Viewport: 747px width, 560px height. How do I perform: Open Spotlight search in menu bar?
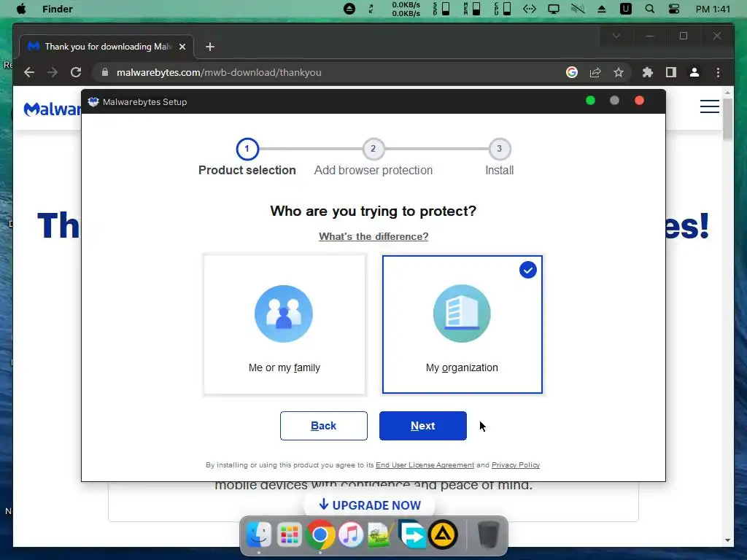650,9
